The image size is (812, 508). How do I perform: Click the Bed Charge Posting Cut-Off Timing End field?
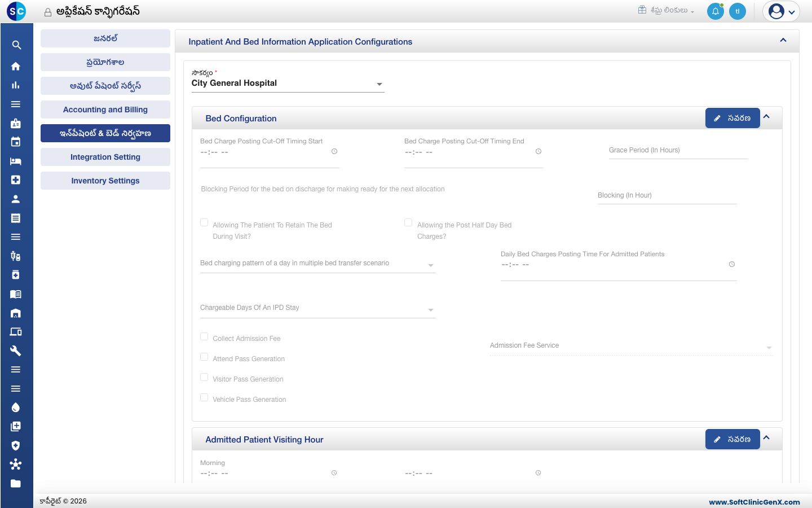coord(474,152)
